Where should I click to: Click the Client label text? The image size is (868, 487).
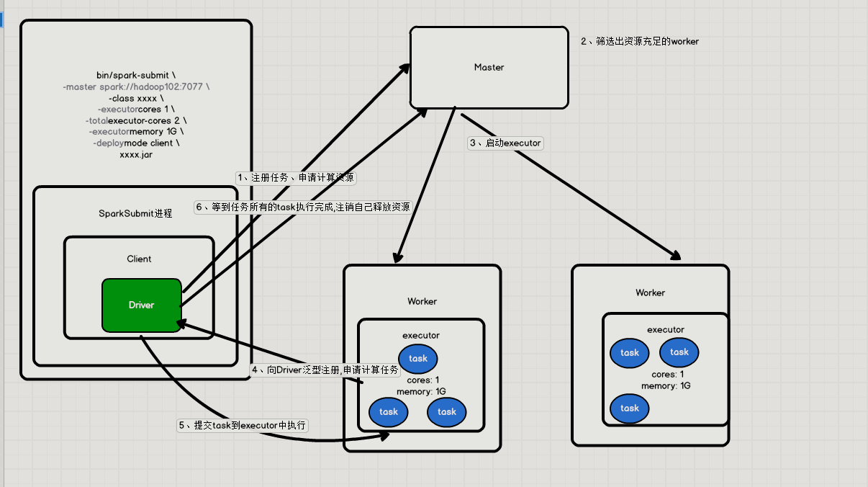point(140,259)
